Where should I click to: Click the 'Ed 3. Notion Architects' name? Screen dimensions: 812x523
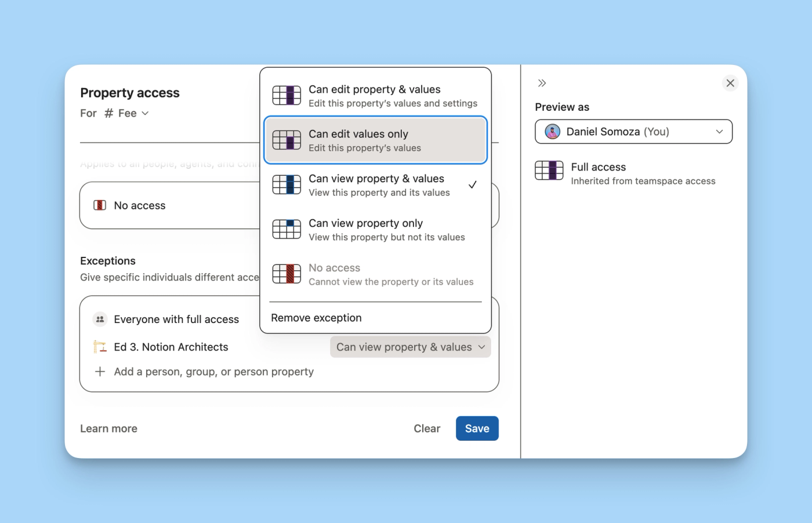pos(171,347)
